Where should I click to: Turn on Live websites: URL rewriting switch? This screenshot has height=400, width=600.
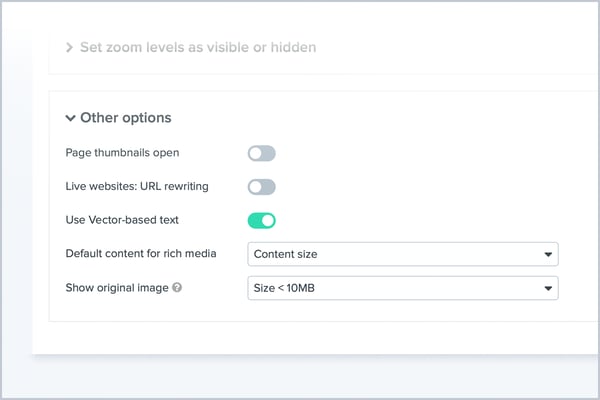(x=261, y=187)
